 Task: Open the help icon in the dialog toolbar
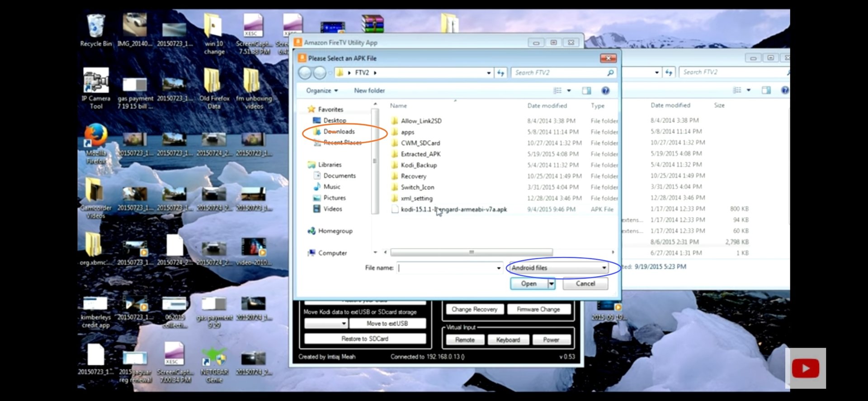[x=605, y=90]
